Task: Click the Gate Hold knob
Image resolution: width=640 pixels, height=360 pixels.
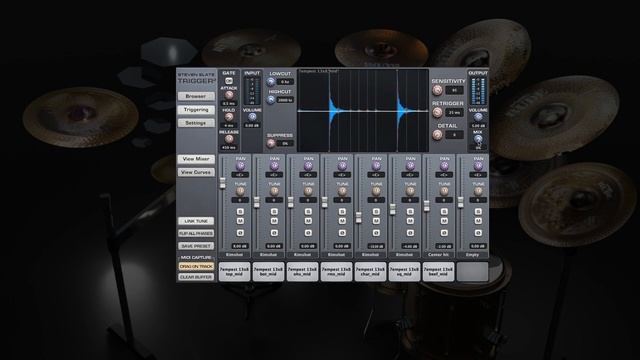Action: click(229, 117)
